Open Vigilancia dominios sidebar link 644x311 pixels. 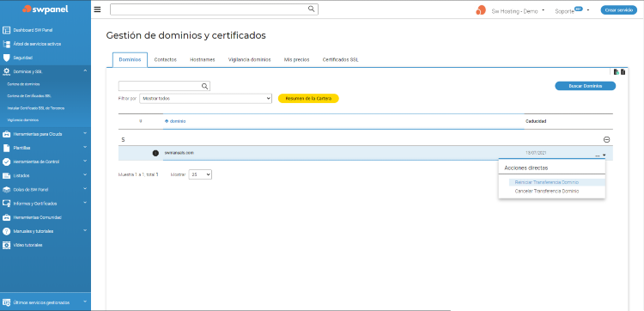[23, 120]
